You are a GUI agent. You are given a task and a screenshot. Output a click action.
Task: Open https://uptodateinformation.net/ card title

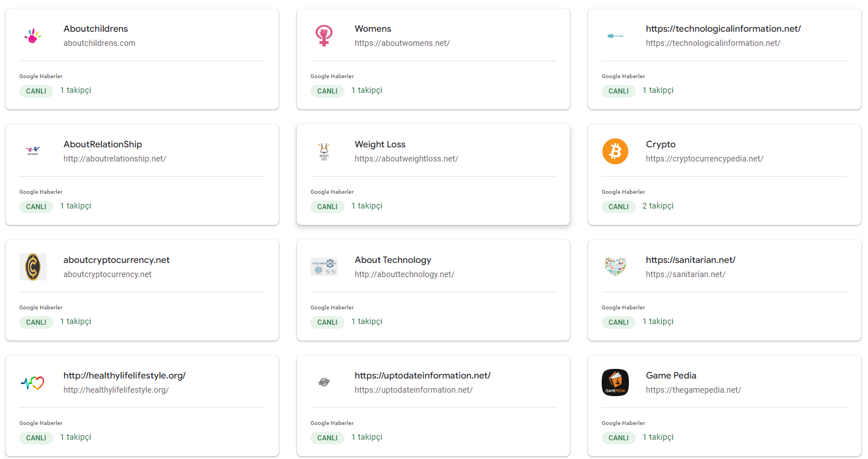423,376
